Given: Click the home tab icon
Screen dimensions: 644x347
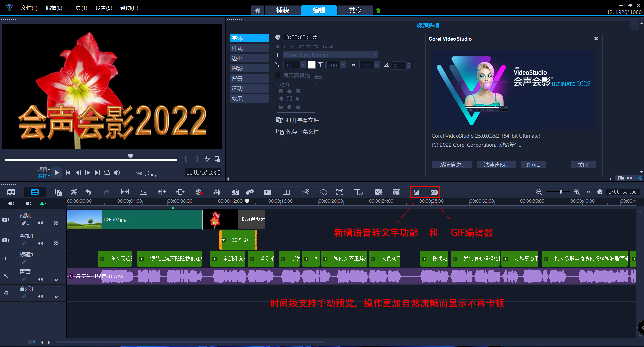Looking at the screenshot, I should (x=258, y=10).
